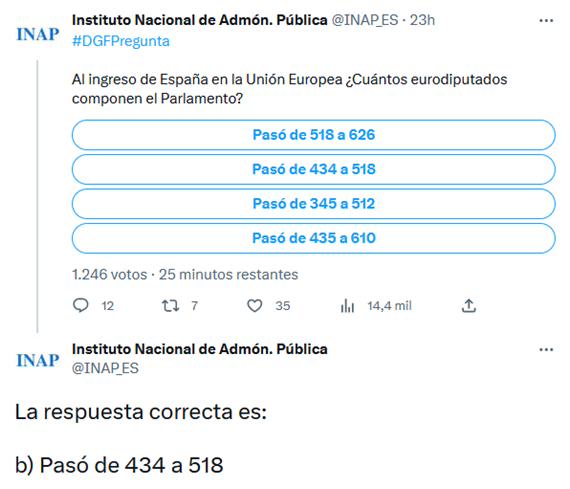Like the tweet with 35 hearts
Viewport: 570px width, 489px height.
tap(254, 305)
